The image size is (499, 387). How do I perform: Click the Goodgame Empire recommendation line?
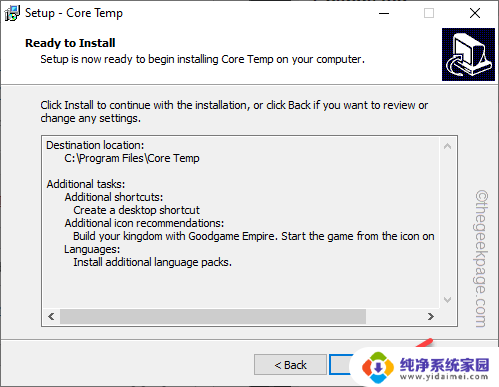254,236
